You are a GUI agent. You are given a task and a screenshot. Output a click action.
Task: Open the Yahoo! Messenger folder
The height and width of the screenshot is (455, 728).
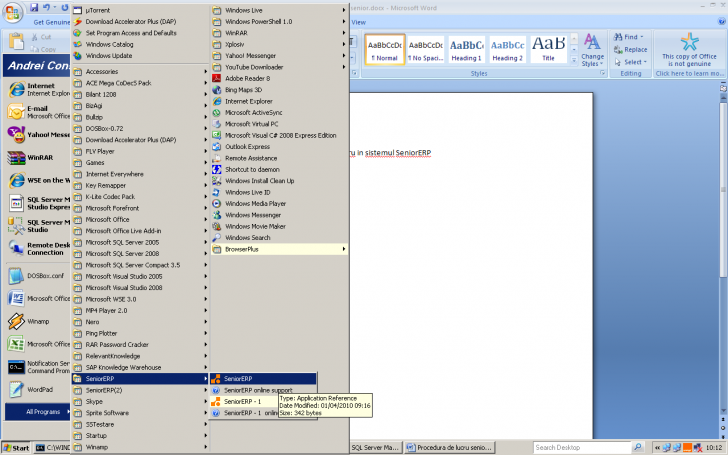pos(280,56)
